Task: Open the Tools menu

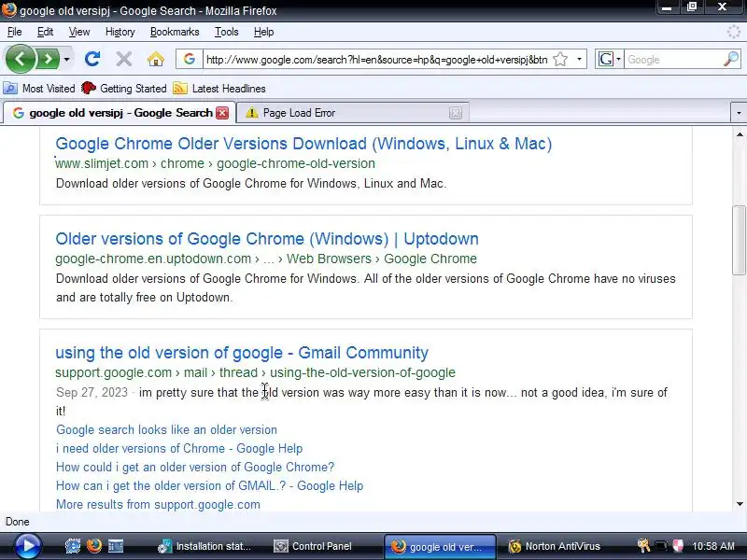Action: [x=226, y=32]
